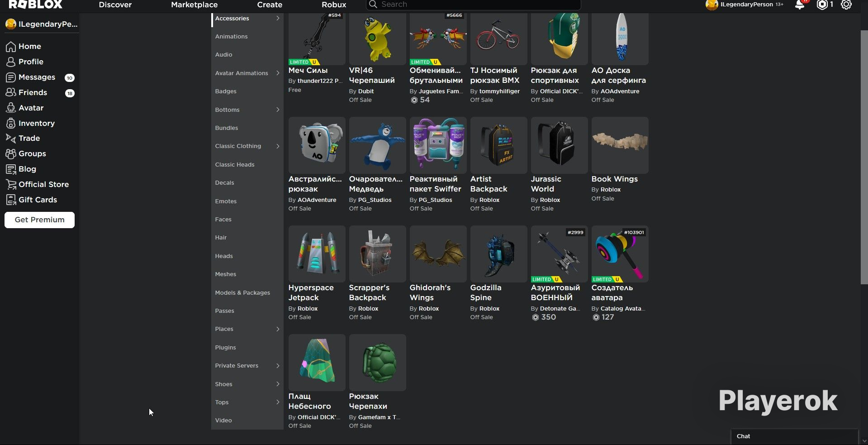Open the Chat panel
This screenshot has height=445, width=868.
point(794,436)
